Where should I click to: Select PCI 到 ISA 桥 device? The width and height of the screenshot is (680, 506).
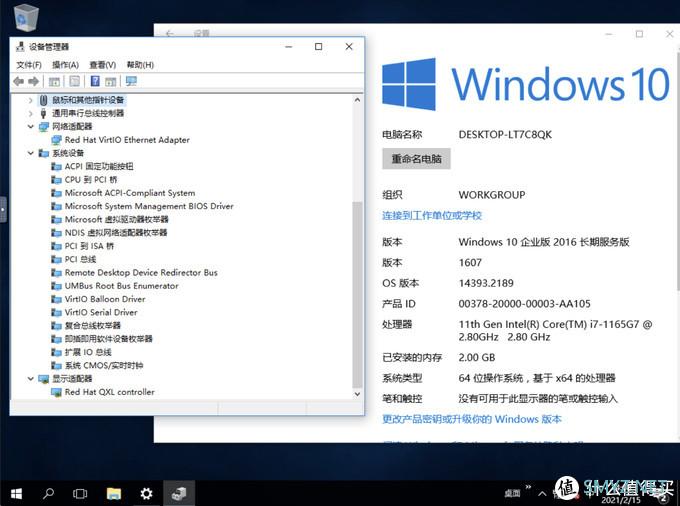[89, 246]
